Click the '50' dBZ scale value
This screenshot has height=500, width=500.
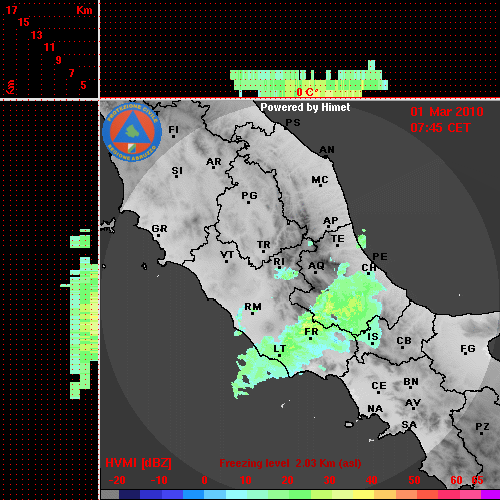click(414, 480)
